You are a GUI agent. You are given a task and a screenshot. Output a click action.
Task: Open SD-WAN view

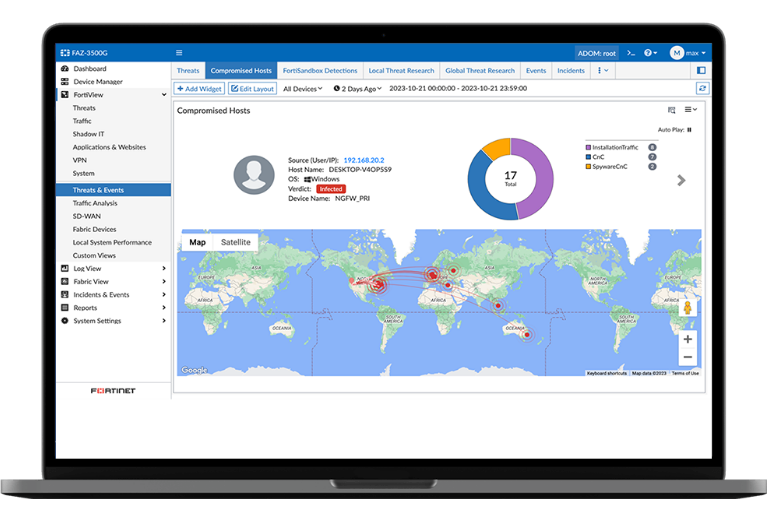[x=86, y=216]
